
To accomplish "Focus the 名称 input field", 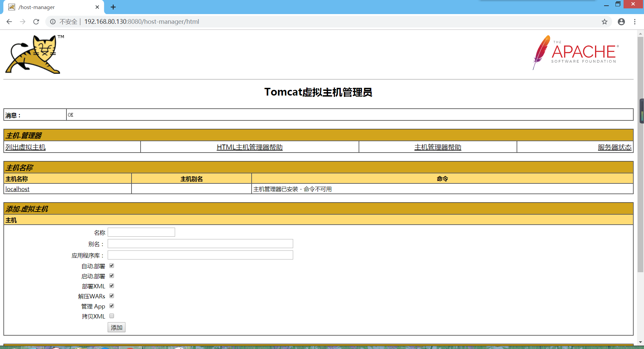I will [x=141, y=232].
